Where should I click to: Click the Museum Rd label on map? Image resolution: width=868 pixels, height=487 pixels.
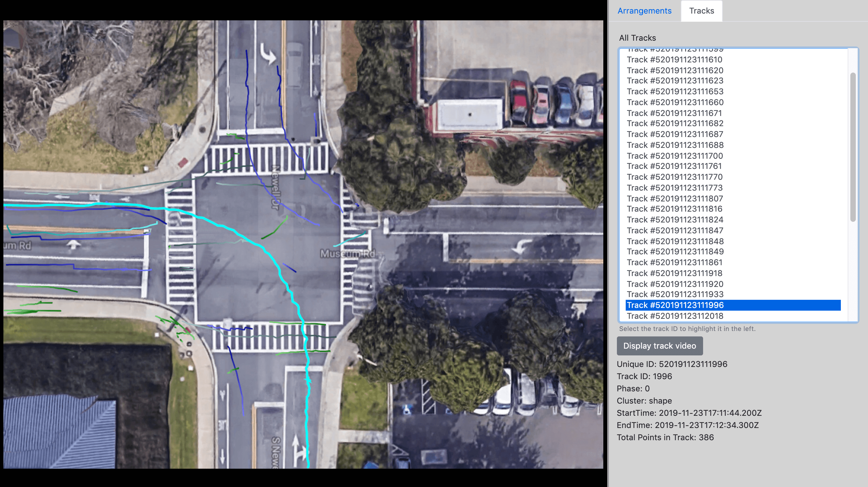pyautogui.click(x=347, y=254)
